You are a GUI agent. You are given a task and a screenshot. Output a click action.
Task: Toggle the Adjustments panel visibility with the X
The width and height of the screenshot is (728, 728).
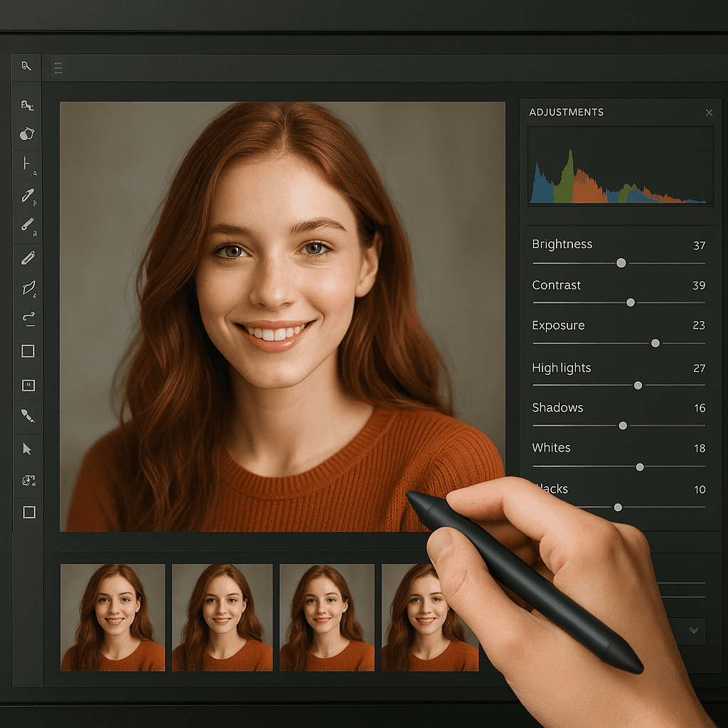pos(709,113)
